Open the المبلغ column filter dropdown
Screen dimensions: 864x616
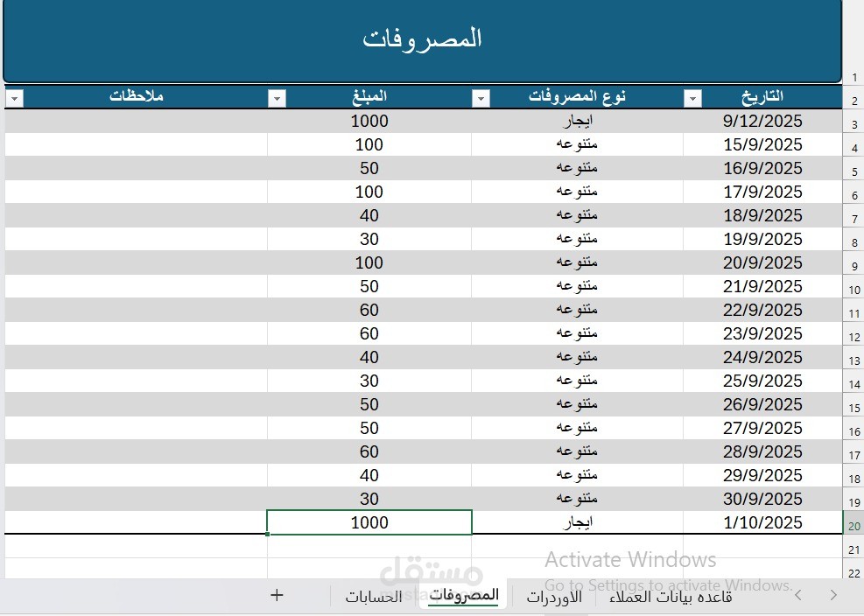277,98
